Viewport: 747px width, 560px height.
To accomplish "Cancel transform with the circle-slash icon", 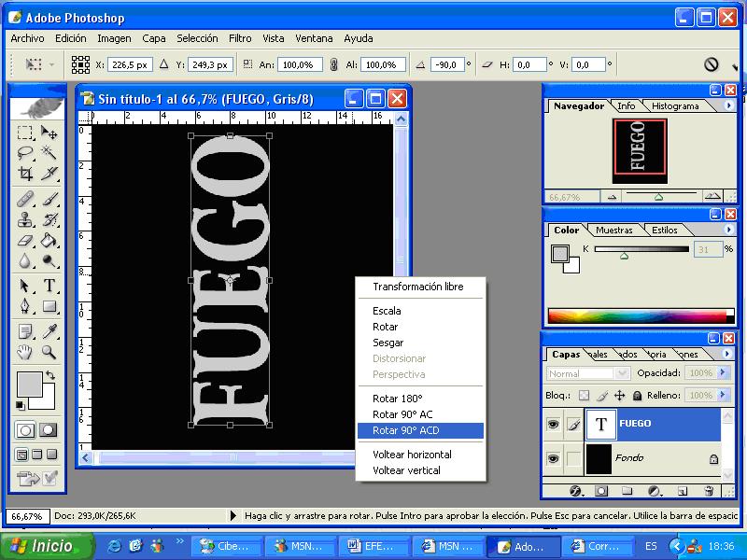I will tap(711, 64).
